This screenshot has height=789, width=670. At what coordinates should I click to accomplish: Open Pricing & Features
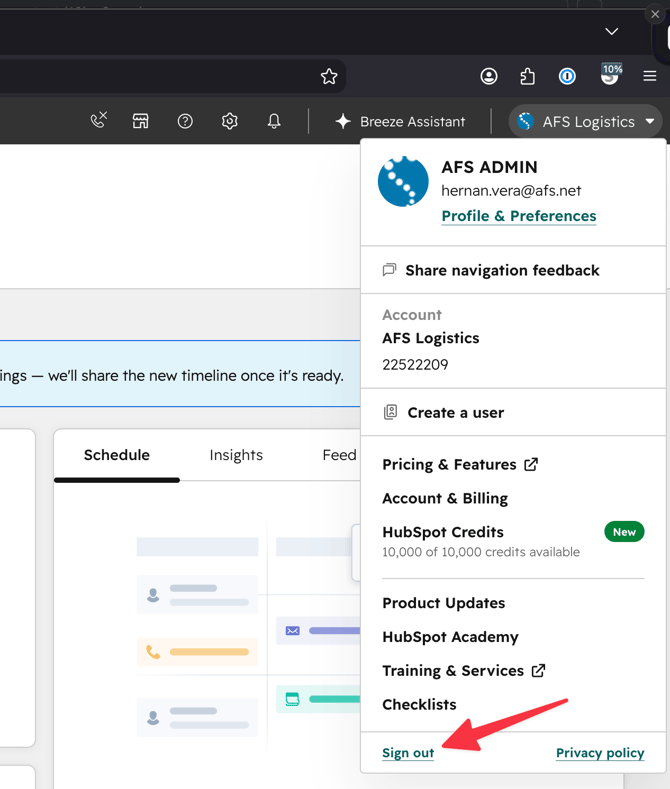tap(449, 464)
